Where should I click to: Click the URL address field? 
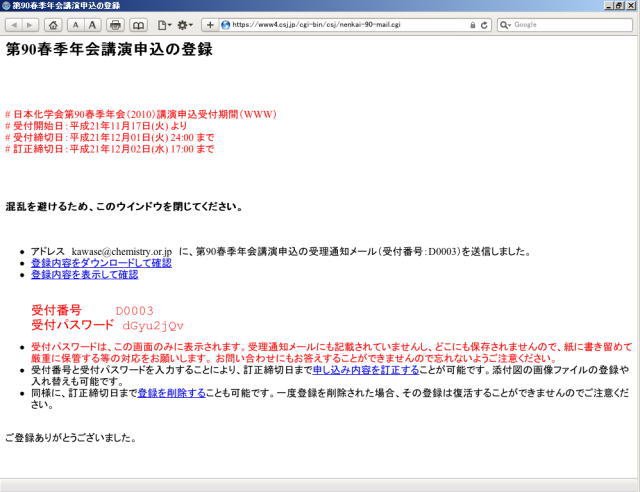[x=340, y=24]
